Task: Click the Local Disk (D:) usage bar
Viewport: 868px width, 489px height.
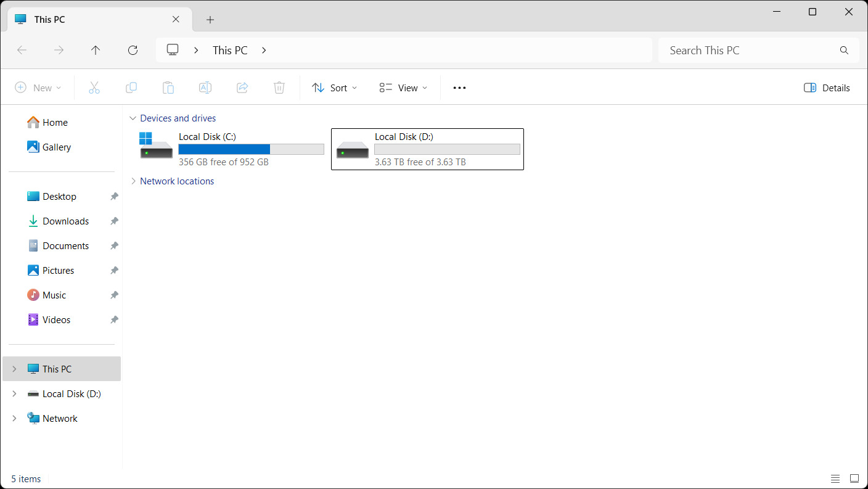Action: click(x=447, y=149)
